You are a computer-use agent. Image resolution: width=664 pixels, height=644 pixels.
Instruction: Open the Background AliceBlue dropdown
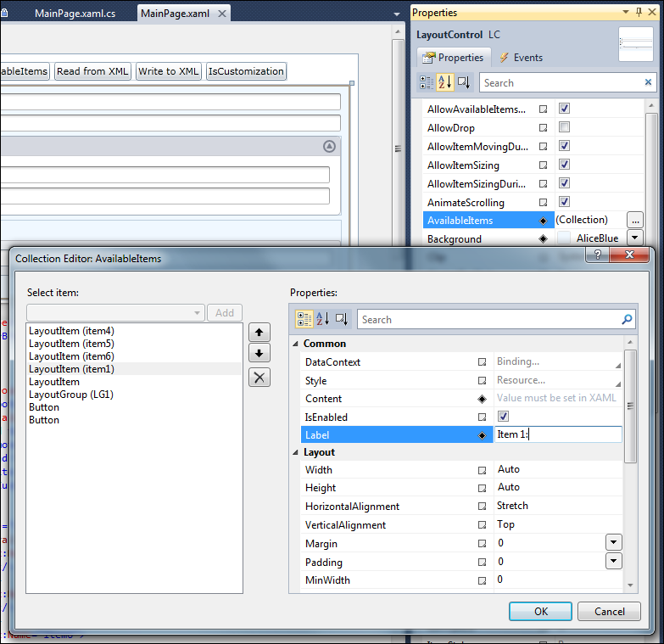tap(635, 238)
